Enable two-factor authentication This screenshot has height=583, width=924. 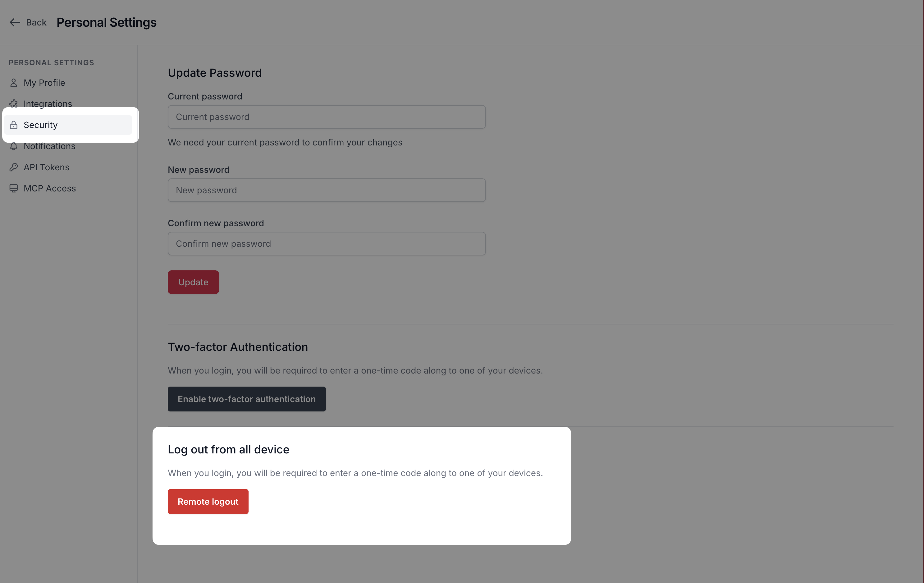pyautogui.click(x=247, y=399)
